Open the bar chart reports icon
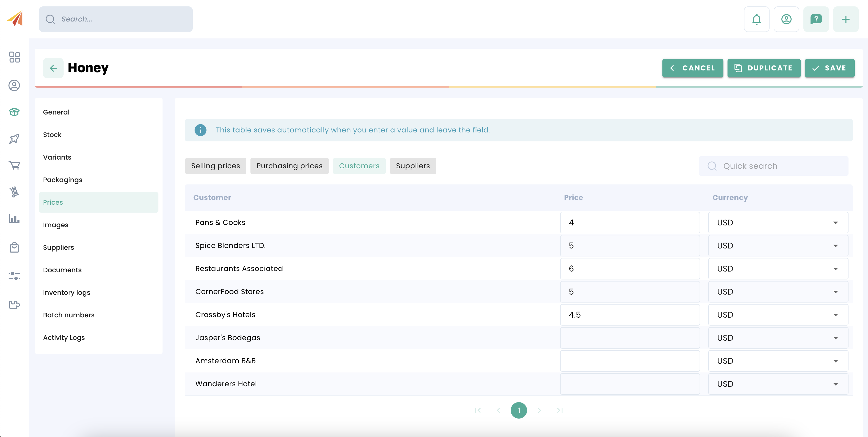868x437 pixels. [15, 219]
